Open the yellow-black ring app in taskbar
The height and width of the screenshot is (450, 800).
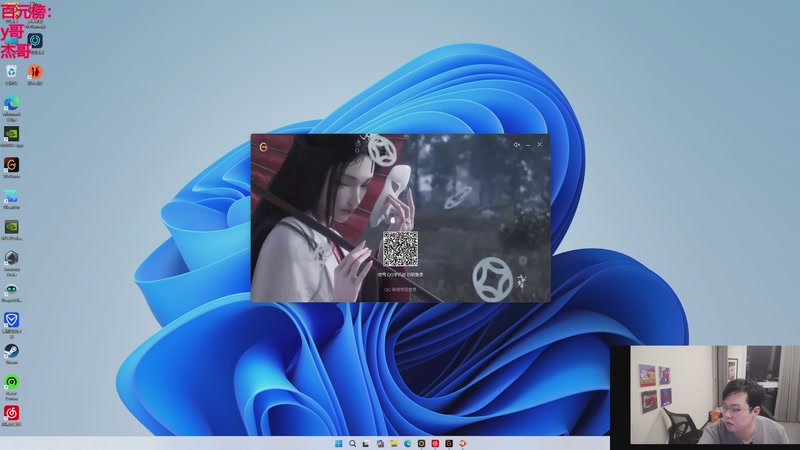(x=421, y=443)
